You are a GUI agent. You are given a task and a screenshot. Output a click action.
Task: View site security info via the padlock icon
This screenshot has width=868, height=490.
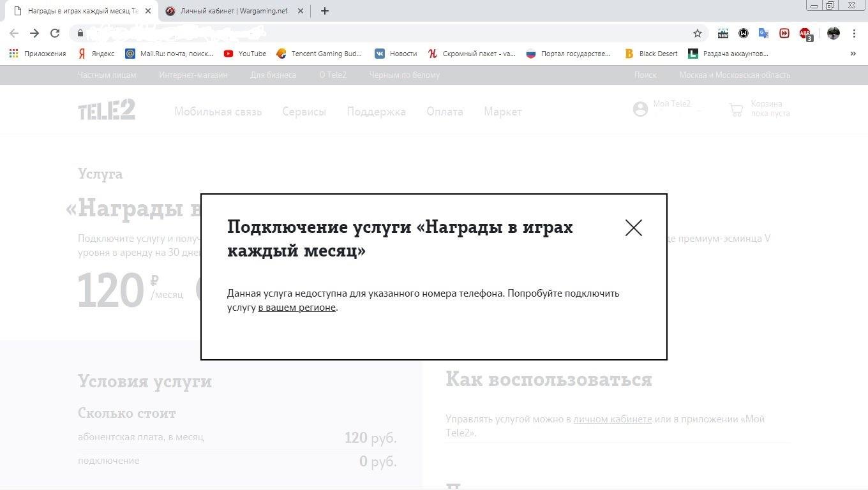(80, 33)
